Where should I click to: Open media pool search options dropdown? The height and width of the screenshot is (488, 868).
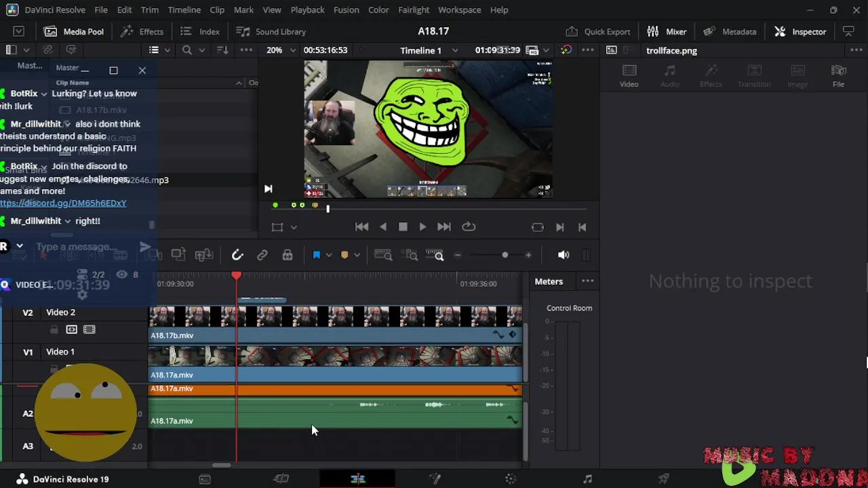point(201,50)
